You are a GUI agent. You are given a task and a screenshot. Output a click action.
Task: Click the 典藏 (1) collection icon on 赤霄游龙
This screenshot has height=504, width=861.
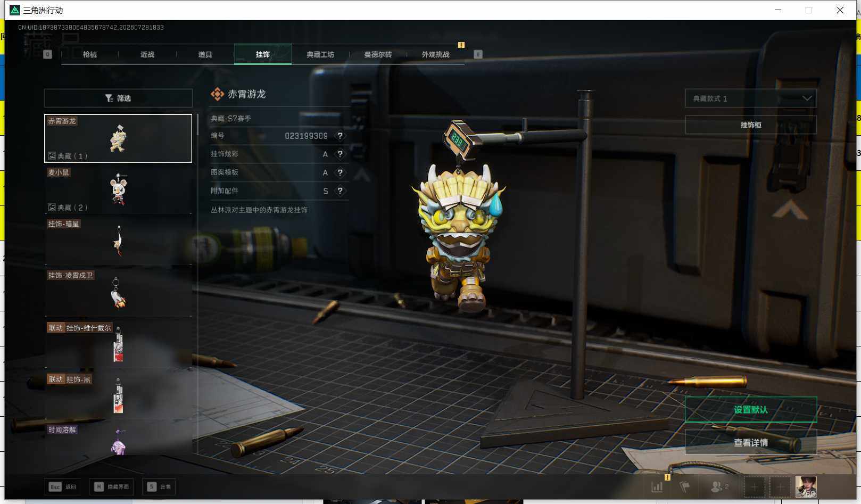click(x=52, y=156)
